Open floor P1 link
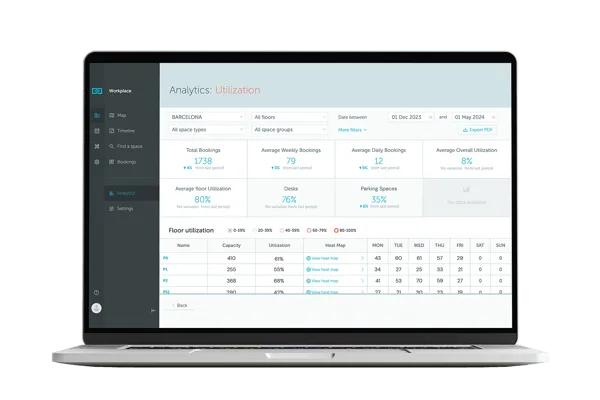Image resolution: width=600 pixels, height=400 pixels. (165, 269)
